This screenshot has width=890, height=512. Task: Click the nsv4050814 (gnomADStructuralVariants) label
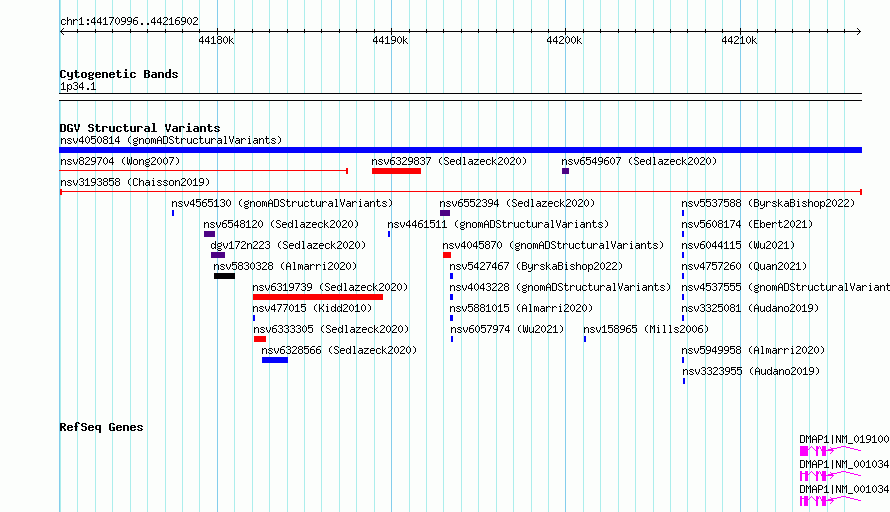coord(171,140)
